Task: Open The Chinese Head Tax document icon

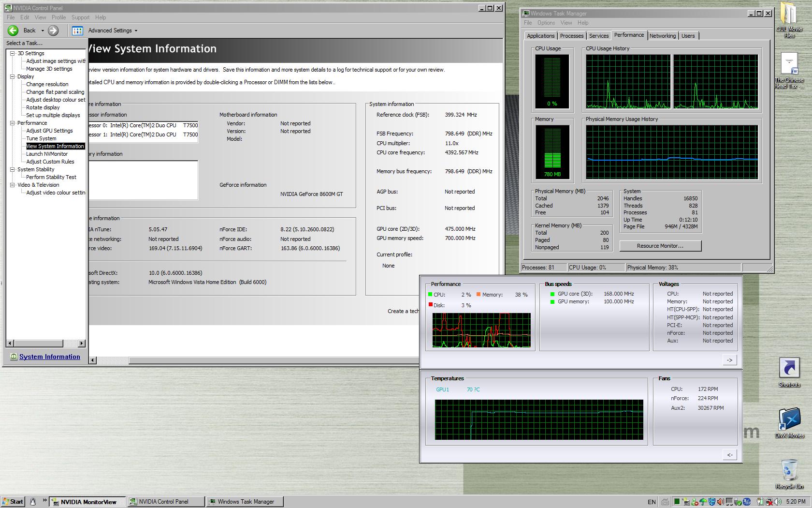Action: pyautogui.click(x=789, y=71)
